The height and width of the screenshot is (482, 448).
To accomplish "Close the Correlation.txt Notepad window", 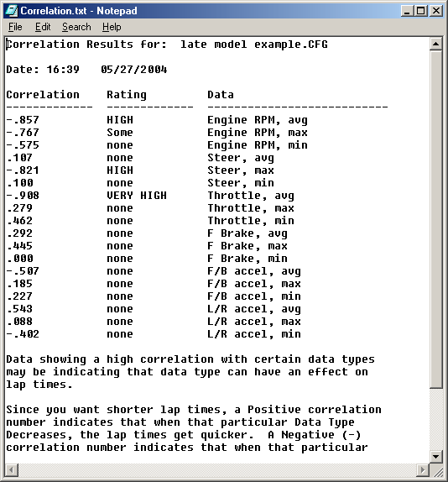I will coord(436,11).
